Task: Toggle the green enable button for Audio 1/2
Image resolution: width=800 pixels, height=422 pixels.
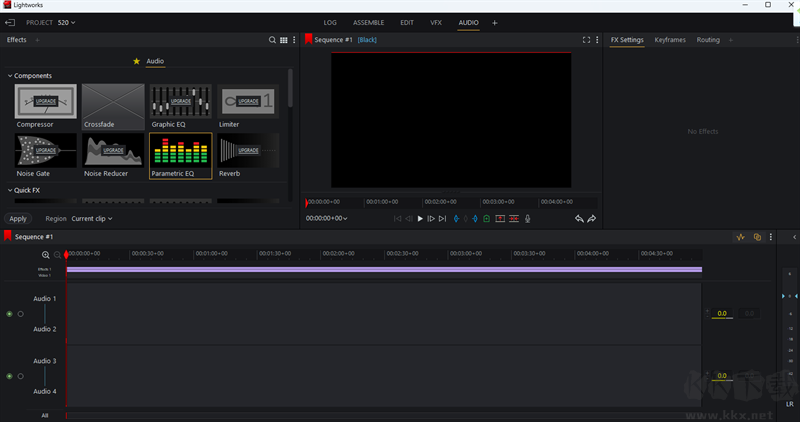Action: coord(10,314)
